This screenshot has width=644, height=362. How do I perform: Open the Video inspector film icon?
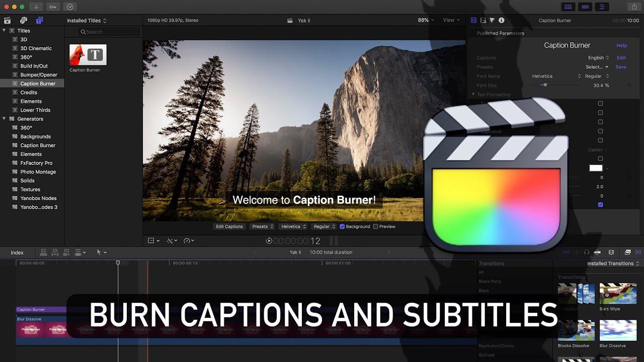tap(483, 21)
